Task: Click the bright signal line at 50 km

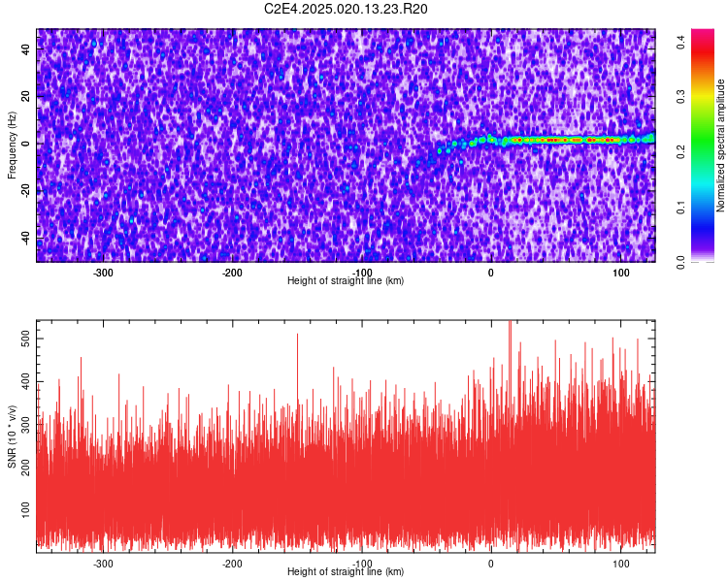Action: point(556,140)
